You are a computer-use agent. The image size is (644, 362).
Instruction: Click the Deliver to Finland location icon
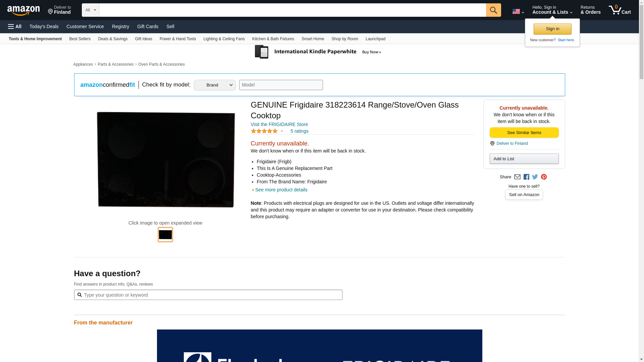50,12
